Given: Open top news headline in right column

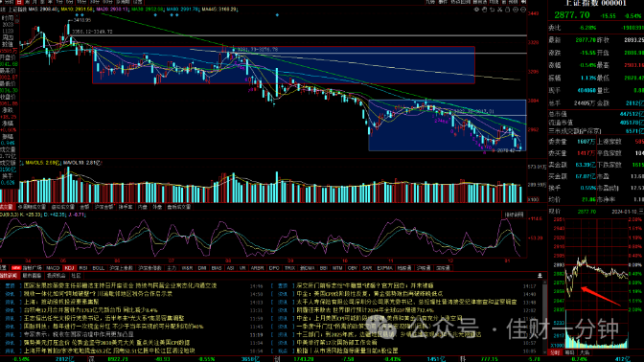Looking at the screenshot, I should pyautogui.click(x=365, y=285).
